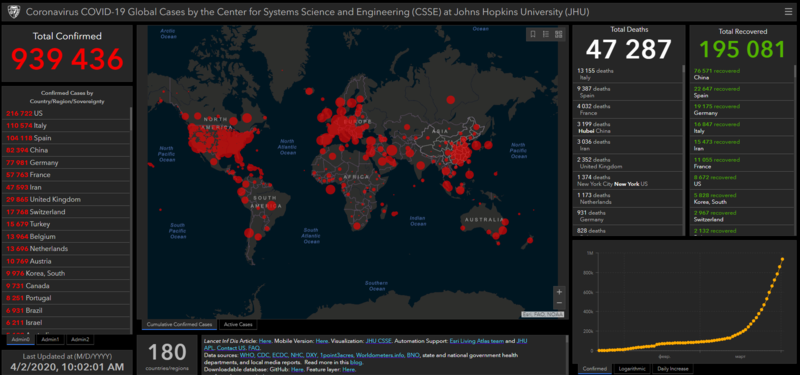Select Brazil in confirmed cases list

click(x=66, y=310)
